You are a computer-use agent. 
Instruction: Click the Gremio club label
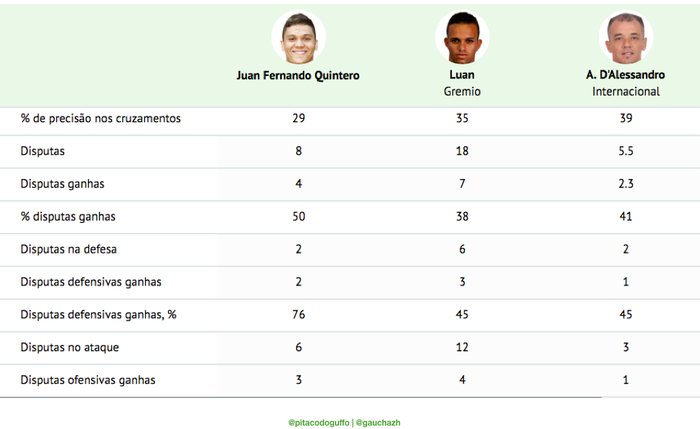point(462,92)
